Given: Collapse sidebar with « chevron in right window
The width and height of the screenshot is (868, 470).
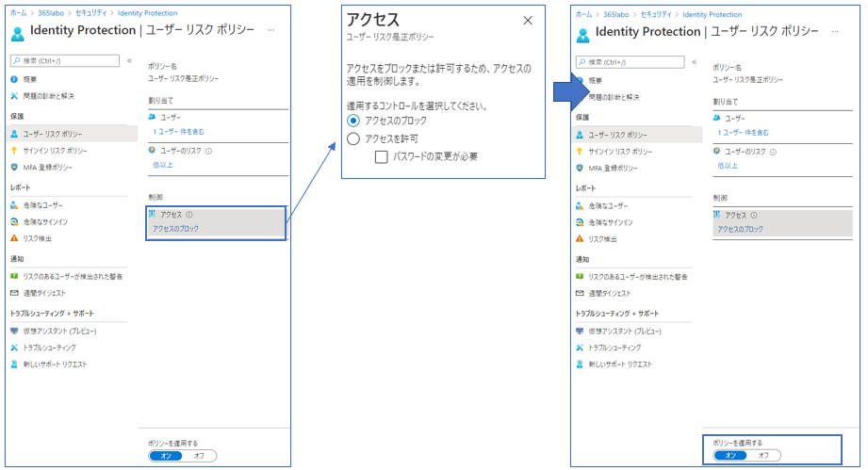Looking at the screenshot, I should [695, 62].
